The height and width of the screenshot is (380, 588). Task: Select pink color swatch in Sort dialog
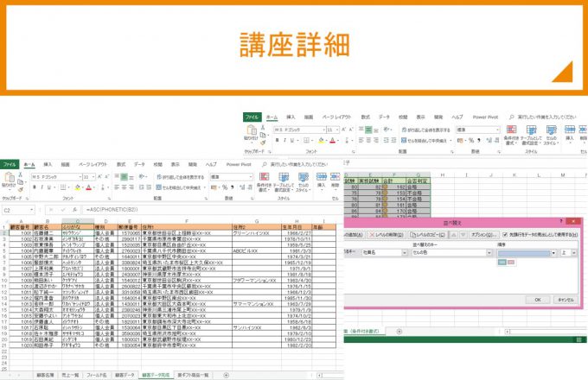tap(511, 262)
